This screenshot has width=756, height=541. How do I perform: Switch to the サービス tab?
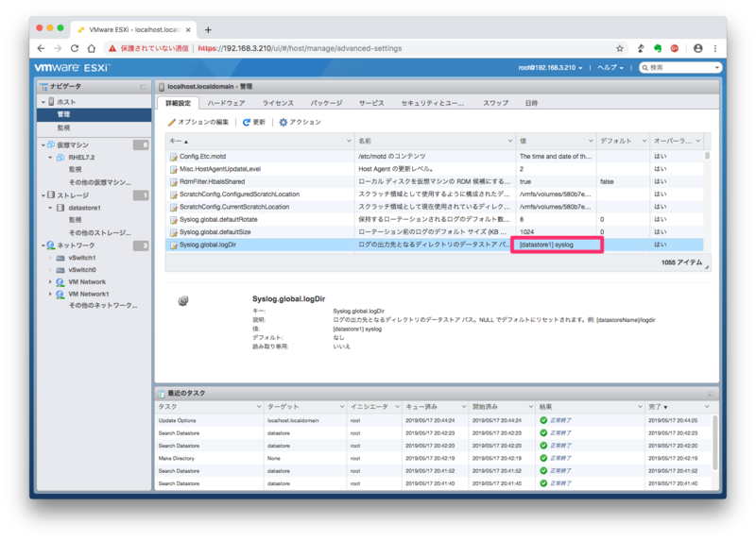pos(371,103)
